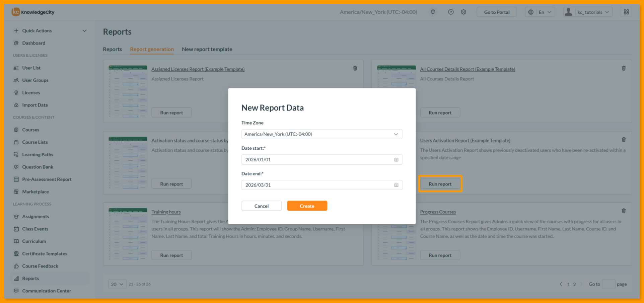Click the Create button
The width and height of the screenshot is (644, 303).
tap(307, 206)
